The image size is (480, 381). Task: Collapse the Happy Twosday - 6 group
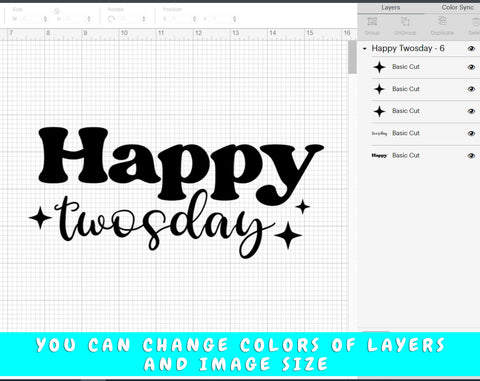[365, 49]
